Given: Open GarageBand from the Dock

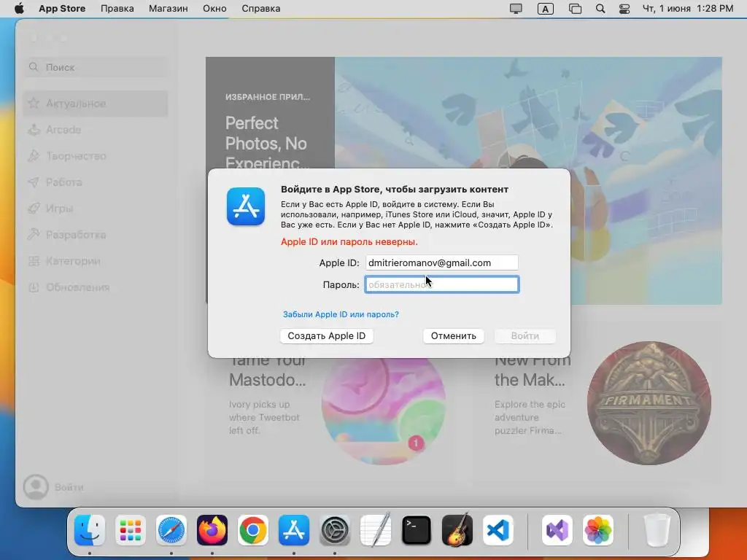Looking at the screenshot, I should [x=457, y=530].
